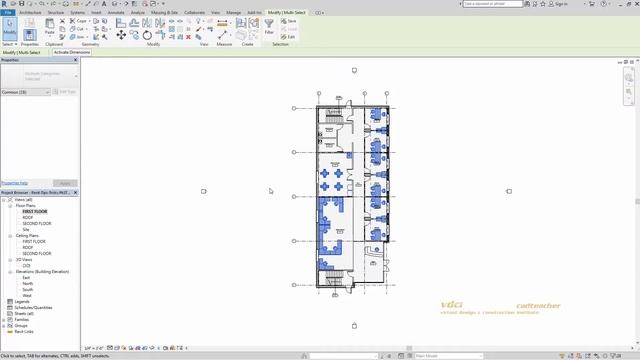Select FIRST FLOOR under Floor Plans
The image size is (640, 360).
(x=35, y=211)
